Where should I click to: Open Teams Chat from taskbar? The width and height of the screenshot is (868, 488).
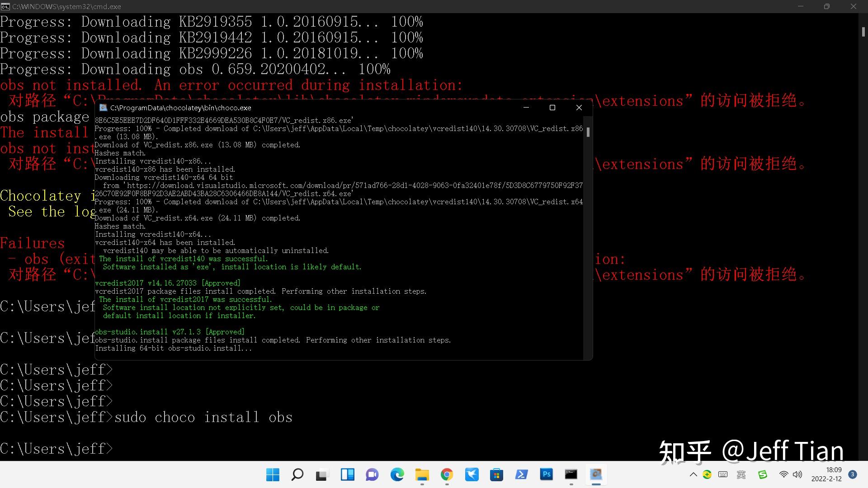click(372, 474)
